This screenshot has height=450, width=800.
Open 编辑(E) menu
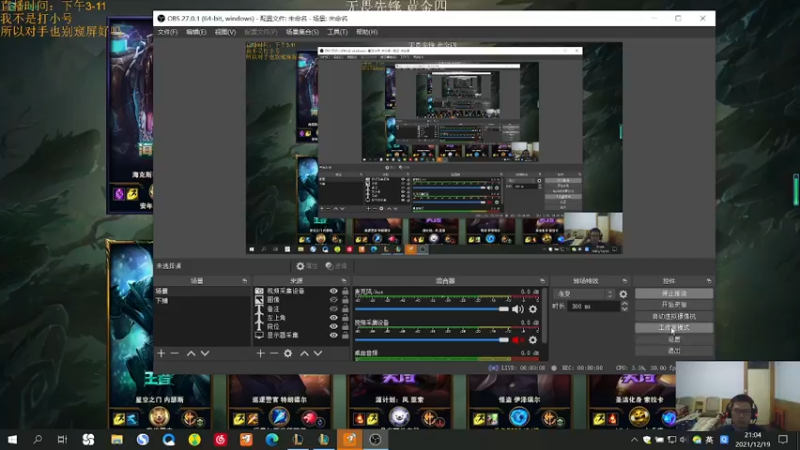pos(196,32)
